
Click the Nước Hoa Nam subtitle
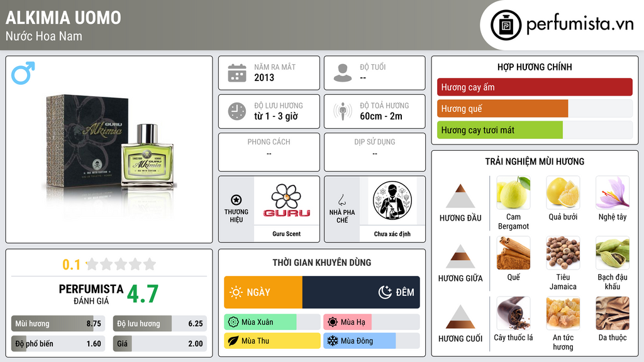click(44, 36)
